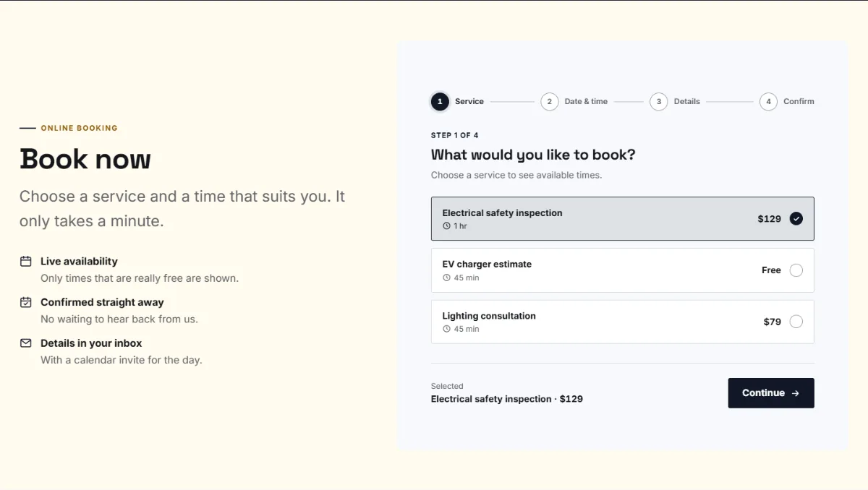
Task: Choose the Lighting consultation service card
Action: click(623, 322)
